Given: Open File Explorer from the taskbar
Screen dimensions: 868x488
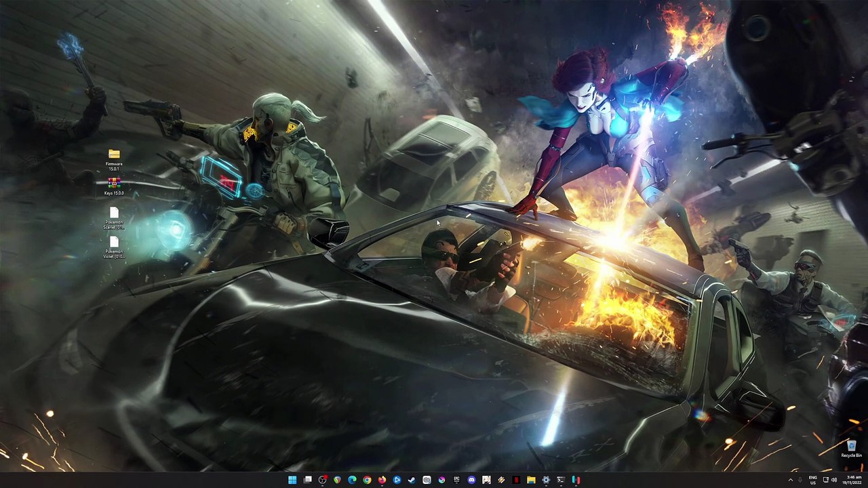Looking at the screenshot, I should (x=531, y=480).
